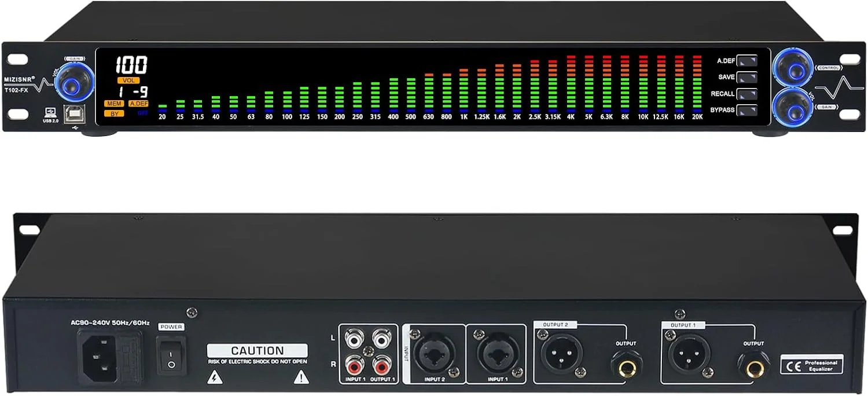Click the INPUT 2 combo XLR jack

click(434, 354)
